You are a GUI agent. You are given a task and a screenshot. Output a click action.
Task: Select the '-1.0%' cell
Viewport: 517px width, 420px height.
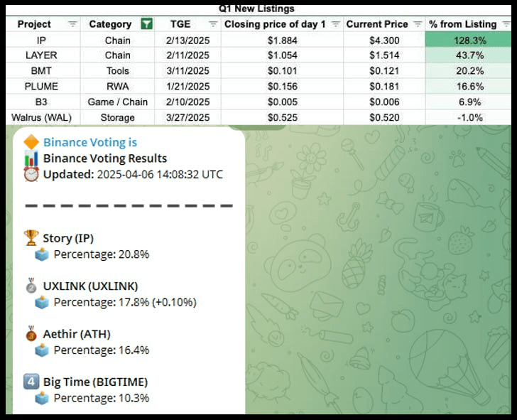(x=469, y=117)
